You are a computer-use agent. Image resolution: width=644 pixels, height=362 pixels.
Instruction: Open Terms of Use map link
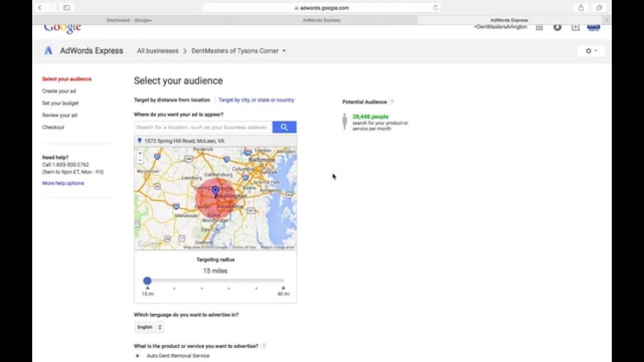244,247
